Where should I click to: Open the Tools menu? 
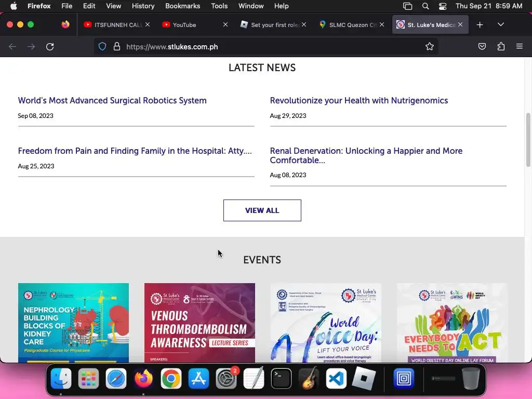[220, 6]
